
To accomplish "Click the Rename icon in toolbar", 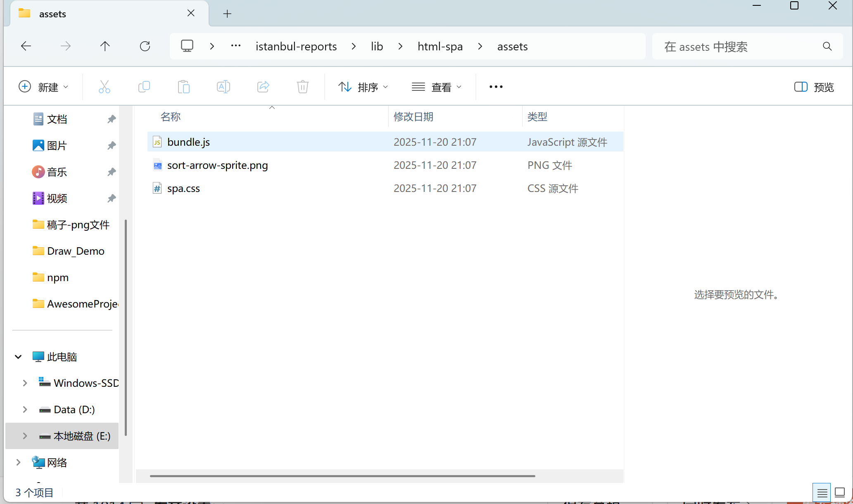I will click(223, 87).
